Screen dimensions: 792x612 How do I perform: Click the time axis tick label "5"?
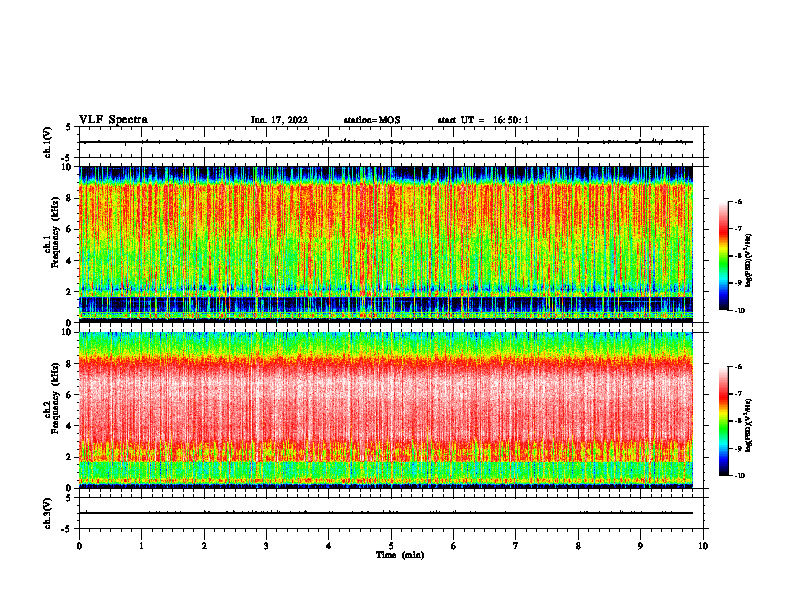391,546
